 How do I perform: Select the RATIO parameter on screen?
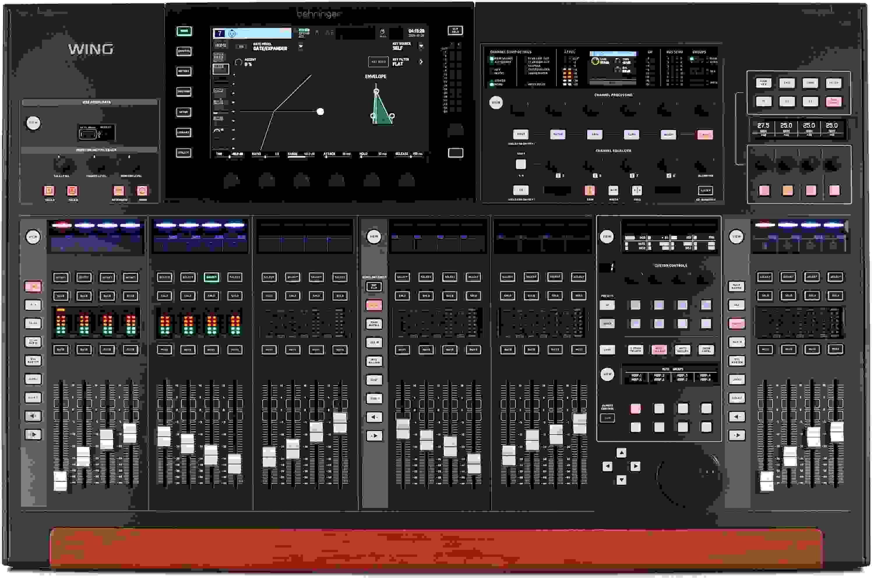point(266,155)
